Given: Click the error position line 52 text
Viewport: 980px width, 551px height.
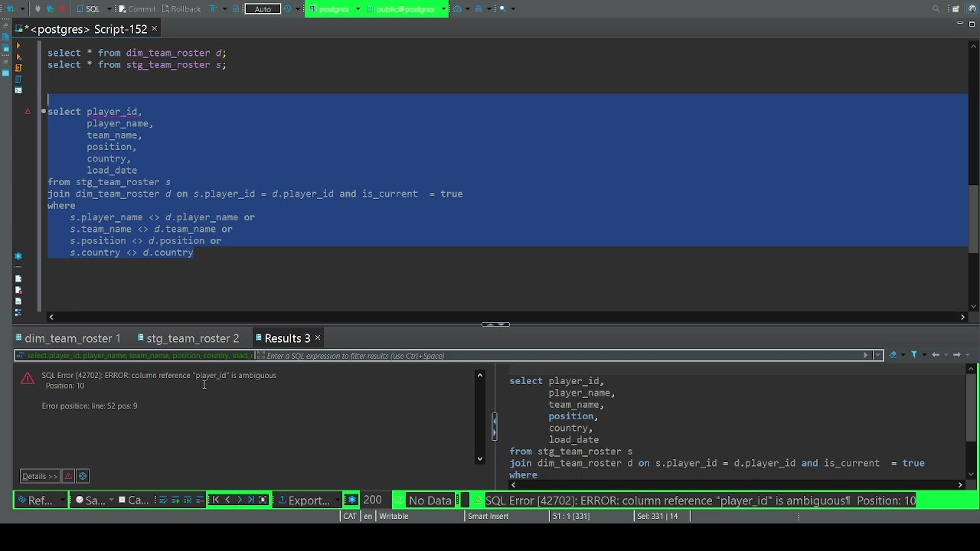Looking at the screenshot, I should (90, 406).
